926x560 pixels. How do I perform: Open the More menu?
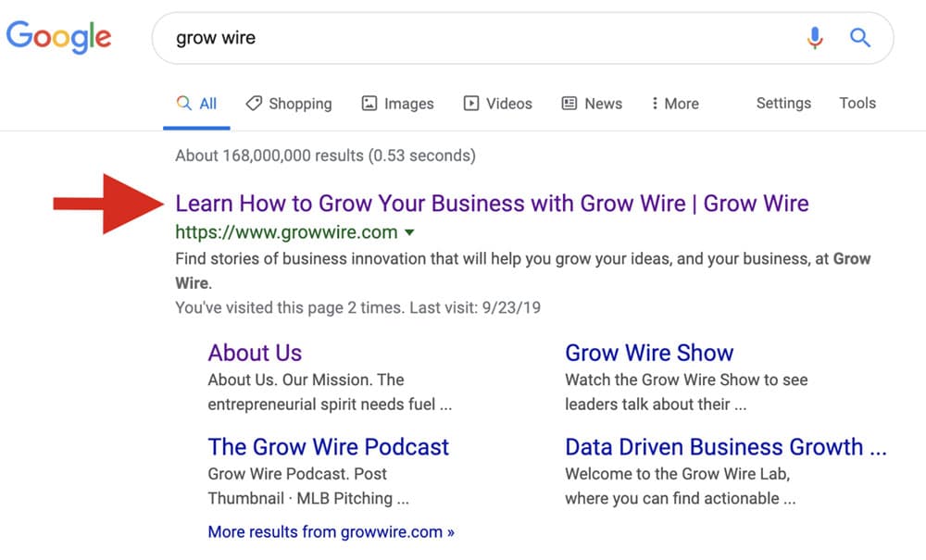(675, 104)
